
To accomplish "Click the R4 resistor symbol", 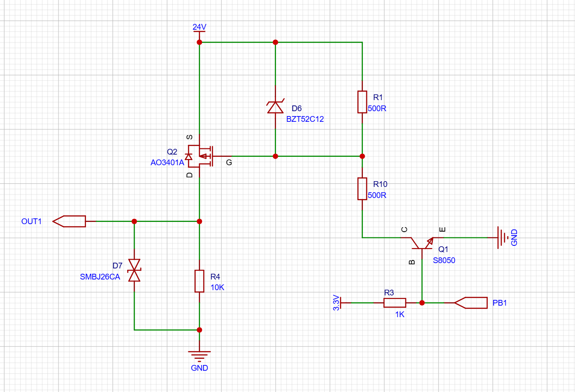I will pos(199,281).
